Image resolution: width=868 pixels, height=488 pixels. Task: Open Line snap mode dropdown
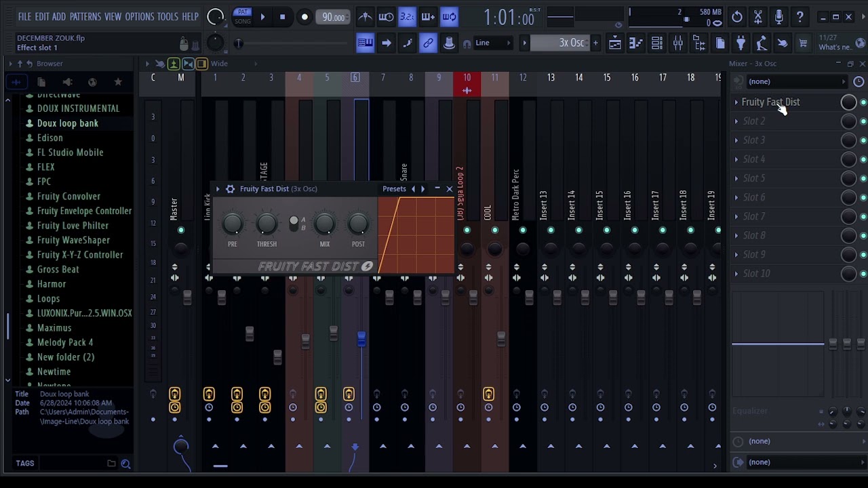[x=492, y=43]
